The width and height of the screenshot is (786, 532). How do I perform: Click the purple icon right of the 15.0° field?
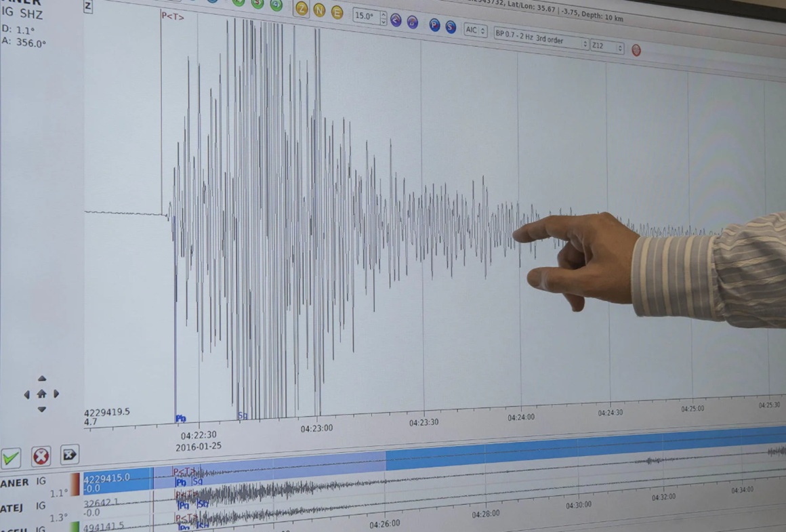pos(396,20)
